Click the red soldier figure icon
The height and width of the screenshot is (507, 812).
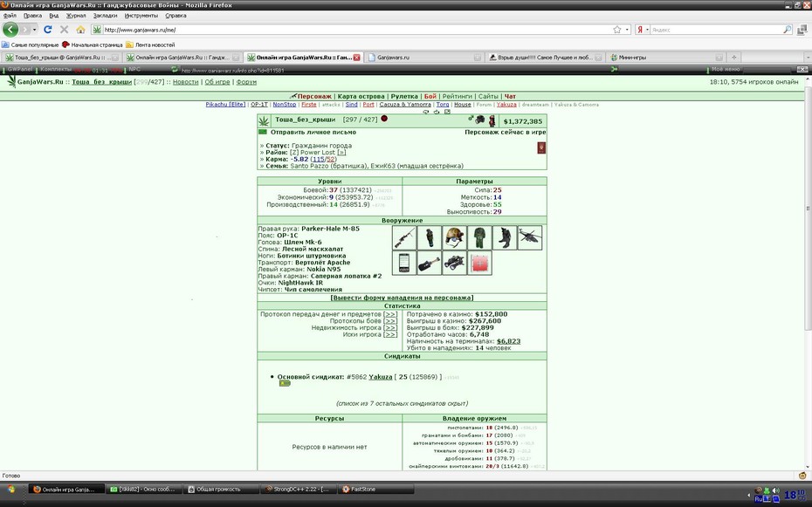click(492, 120)
